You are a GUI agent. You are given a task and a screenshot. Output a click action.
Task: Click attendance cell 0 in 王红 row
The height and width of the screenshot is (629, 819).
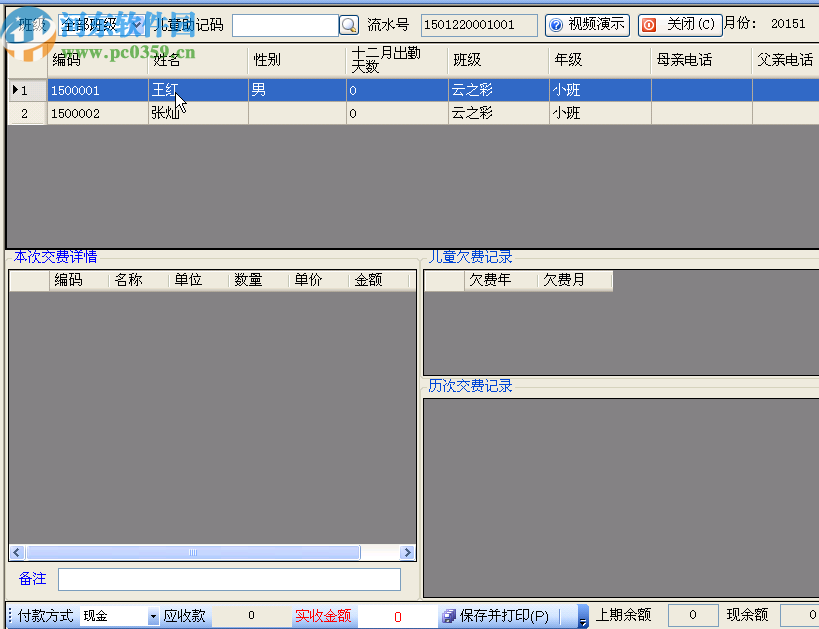[397, 90]
